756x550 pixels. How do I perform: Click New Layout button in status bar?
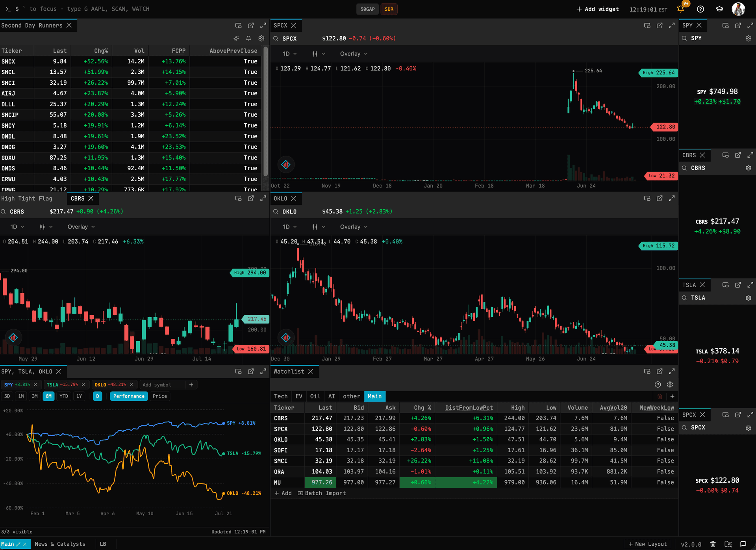tap(647, 544)
